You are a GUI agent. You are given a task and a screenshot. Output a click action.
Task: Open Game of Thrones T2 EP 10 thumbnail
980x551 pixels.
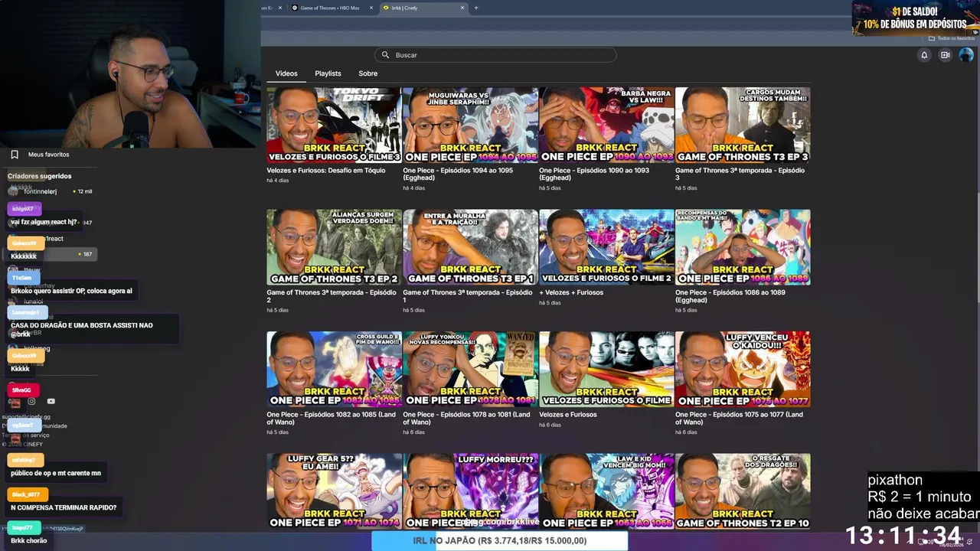click(x=743, y=491)
